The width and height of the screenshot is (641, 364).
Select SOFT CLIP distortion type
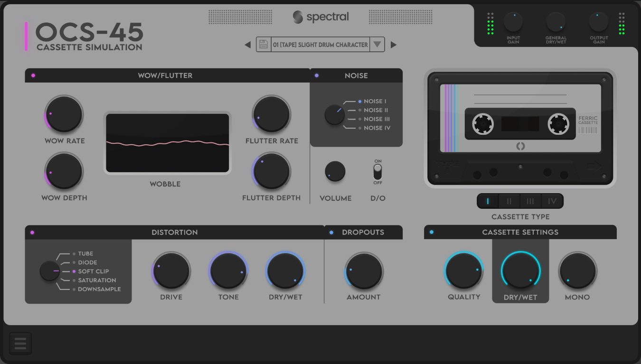90,271
